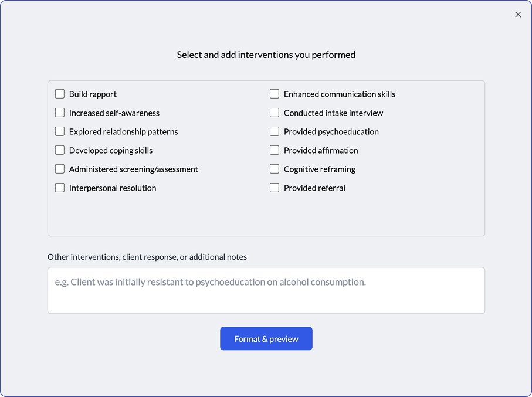Enable Provided affirmation checkbox
This screenshot has height=397, width=532.
click(275, 150)
